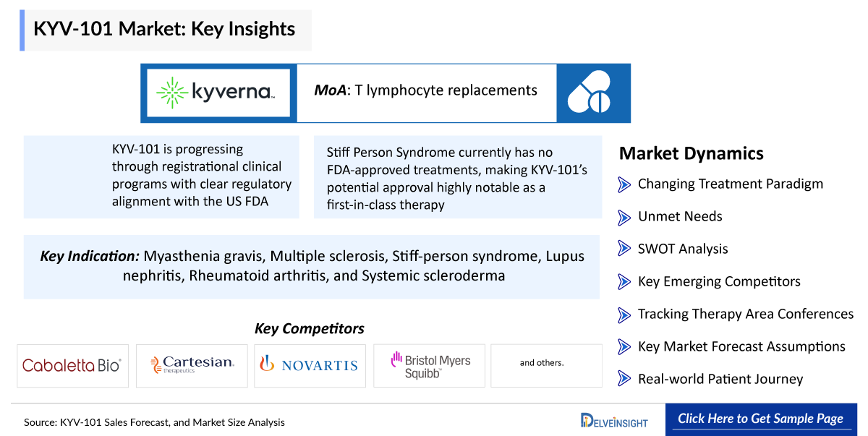Screen dimensions: 868x436
Task: Click the MoA T lymphocyte replacements box
Action: pos(426,93)
